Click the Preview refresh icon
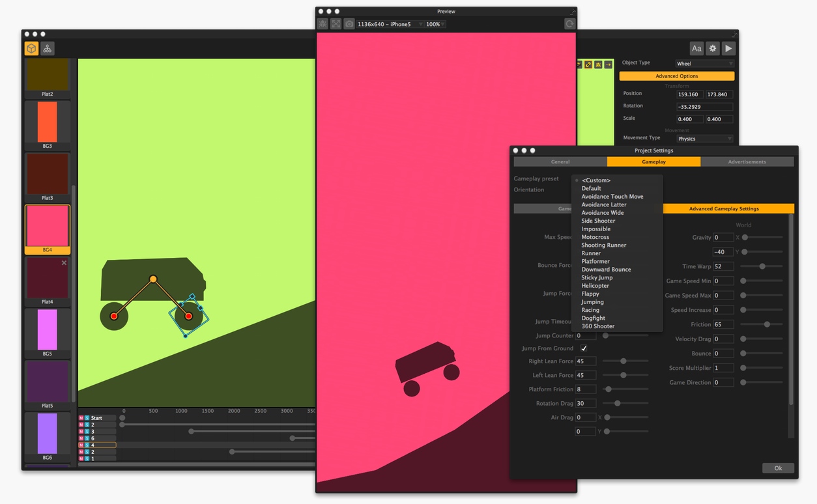Image resolution: width=817 pixels, height=504 pixels. point(569,24)
